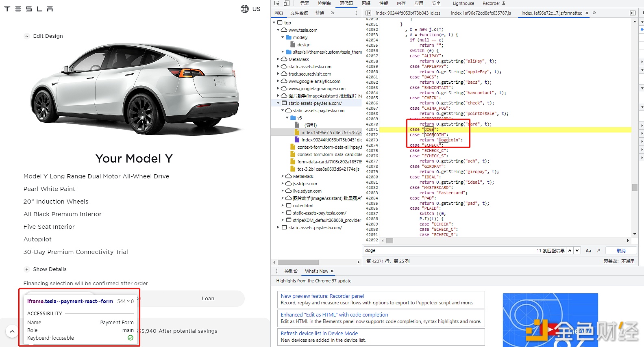This screenshot has width=644, height=347.
Task: Expand stripeXDM_default268068_provider node
Action: (x=283, y=220)
